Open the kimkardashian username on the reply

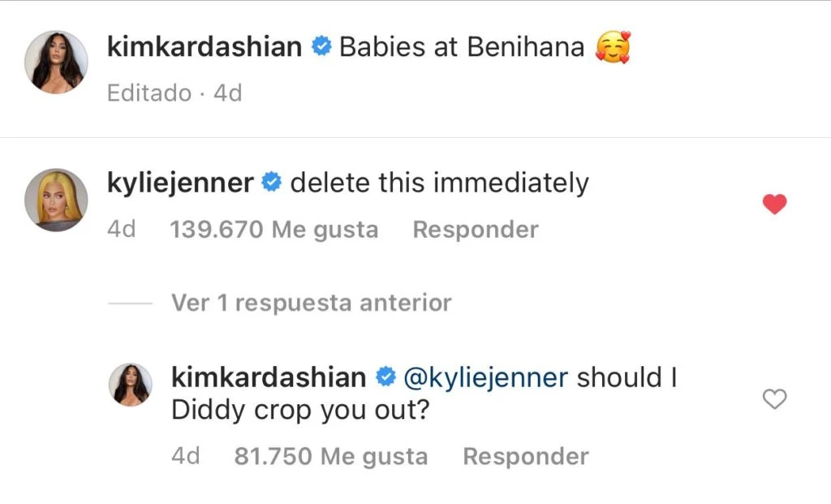click(269, 377)
